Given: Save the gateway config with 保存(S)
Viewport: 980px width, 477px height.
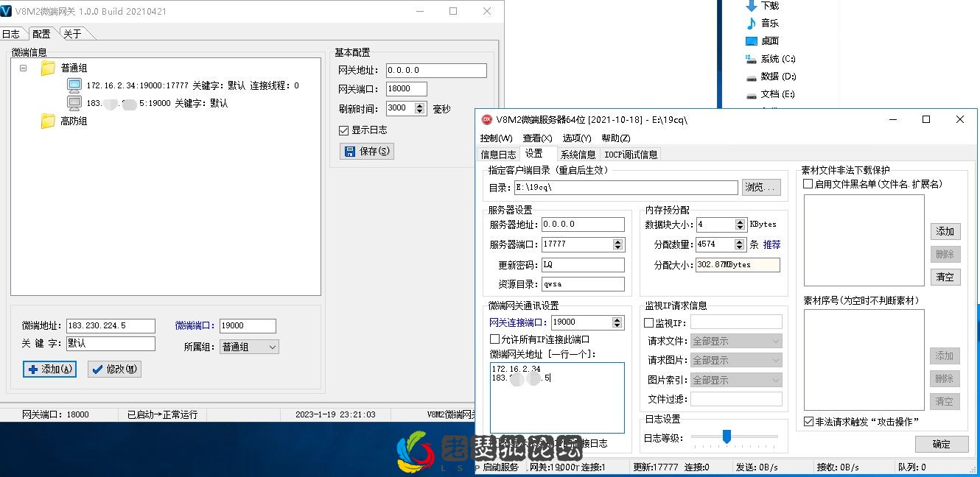Looking at the screenshot, I should click(x=366, y=151).
